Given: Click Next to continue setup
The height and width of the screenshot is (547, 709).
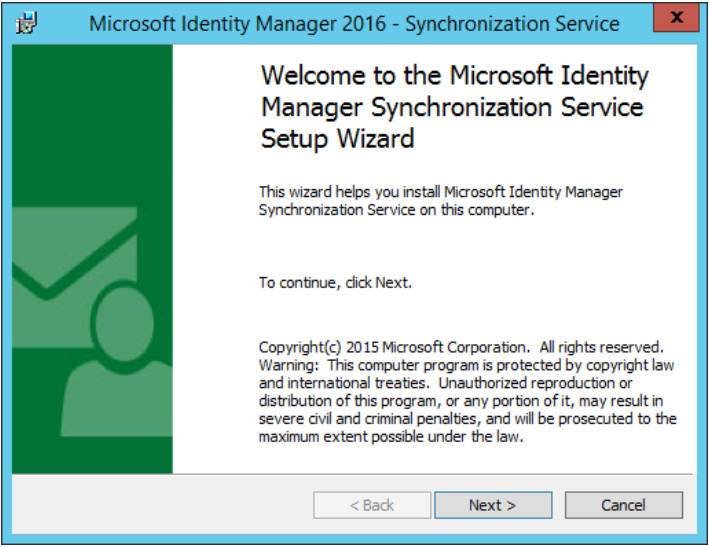Looking at the screenshot, I should click(x=493, y=505).
